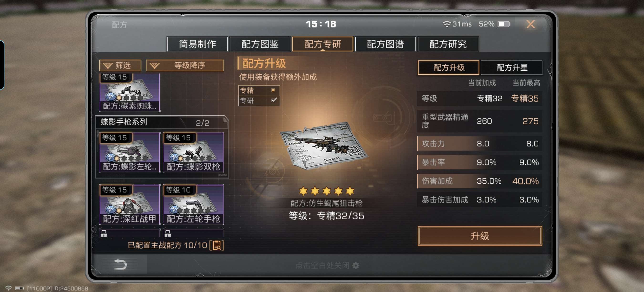The width and height of the screenshot is (644, 292).
Task: Close the recipe panel with X
Action: pyautogui.click(x=530, y=24)
